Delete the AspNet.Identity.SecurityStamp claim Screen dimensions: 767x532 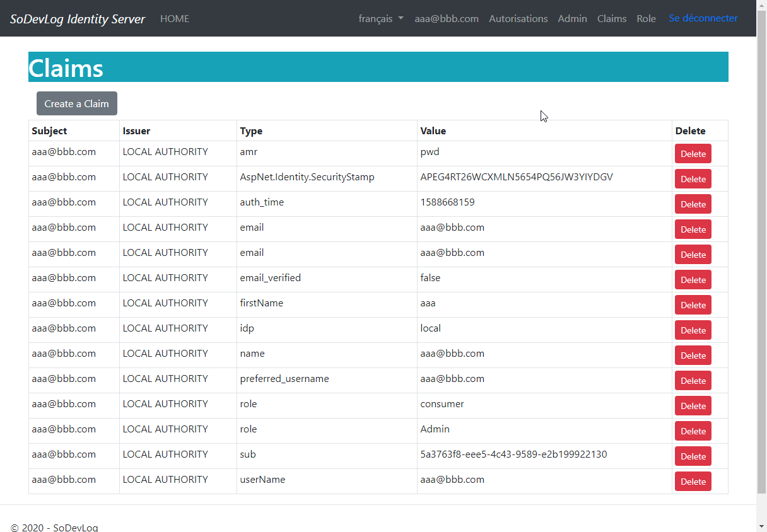(x=693, y=178)
